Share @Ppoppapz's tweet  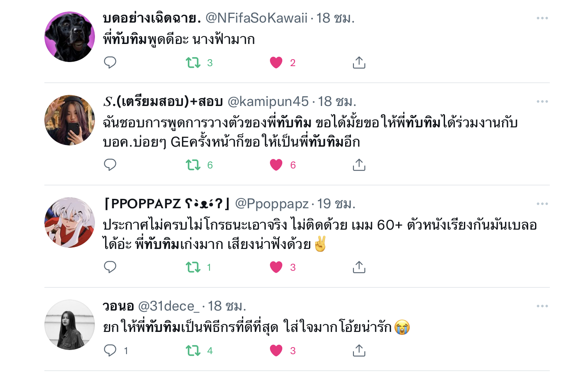coord(359,267)
